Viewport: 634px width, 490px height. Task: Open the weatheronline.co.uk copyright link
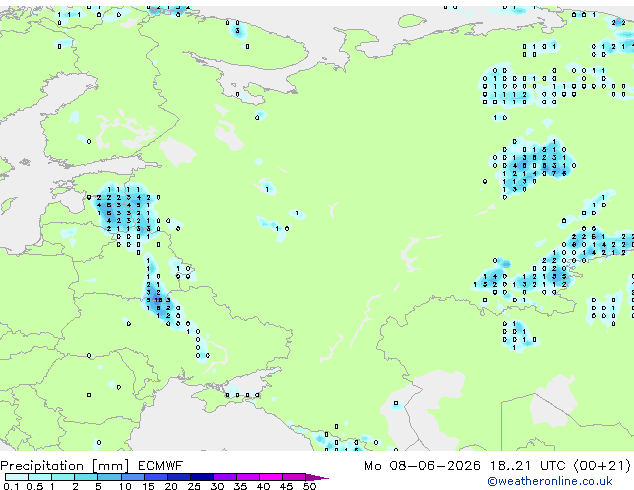[x=550, y=481]
